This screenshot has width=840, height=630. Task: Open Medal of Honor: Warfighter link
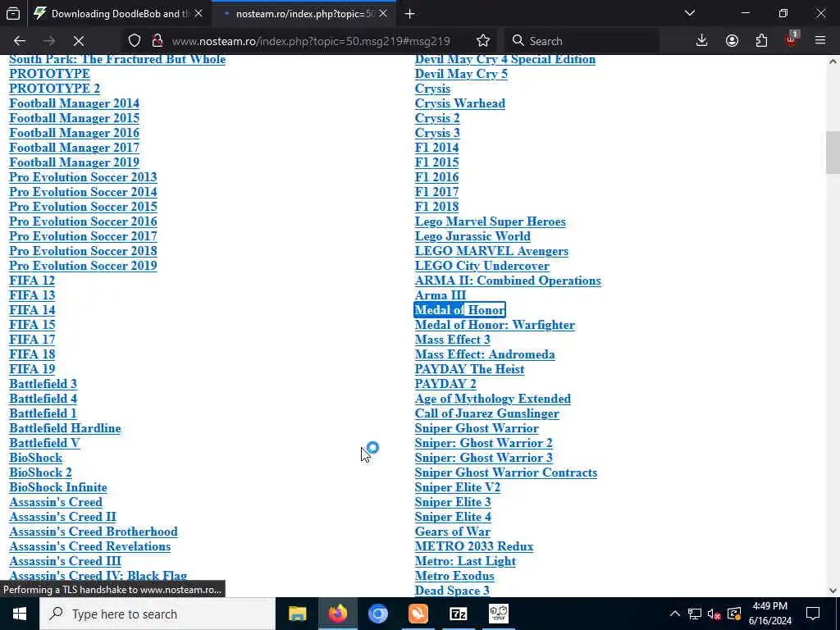[495, 325]
